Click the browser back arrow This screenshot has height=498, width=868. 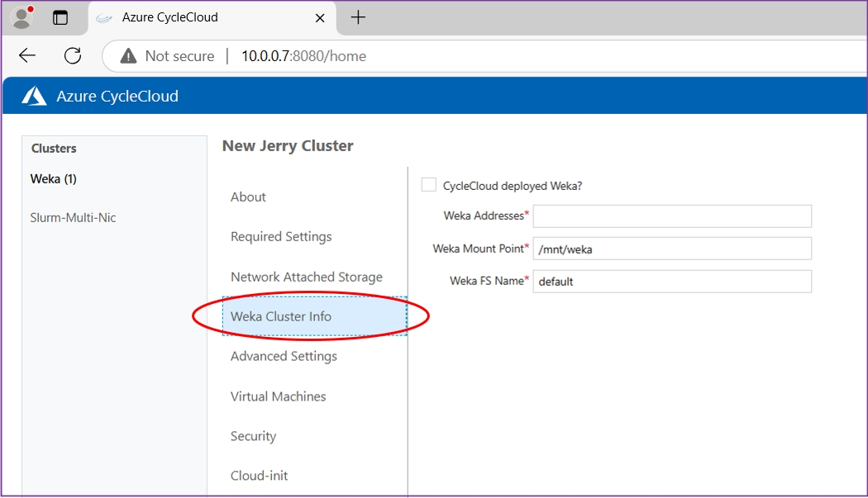coord(27,55)
